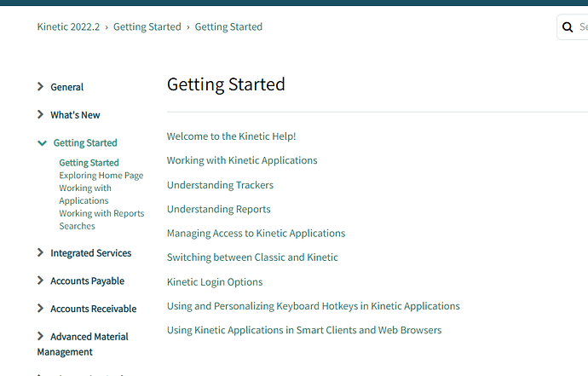The width and height of the screenshot is (588, 376).
Task: Expand Accounts Receivable chevron
Action: (41, 308)
